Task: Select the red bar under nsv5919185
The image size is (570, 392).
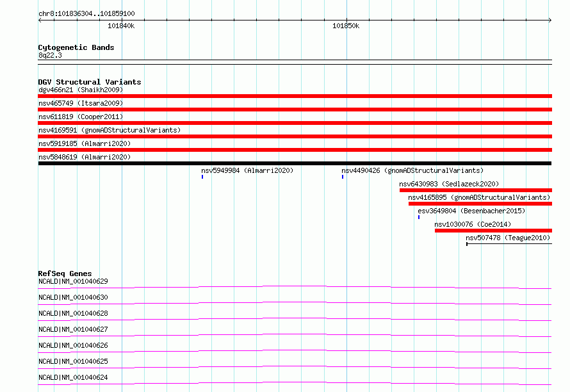Action: tap(295, 150)
